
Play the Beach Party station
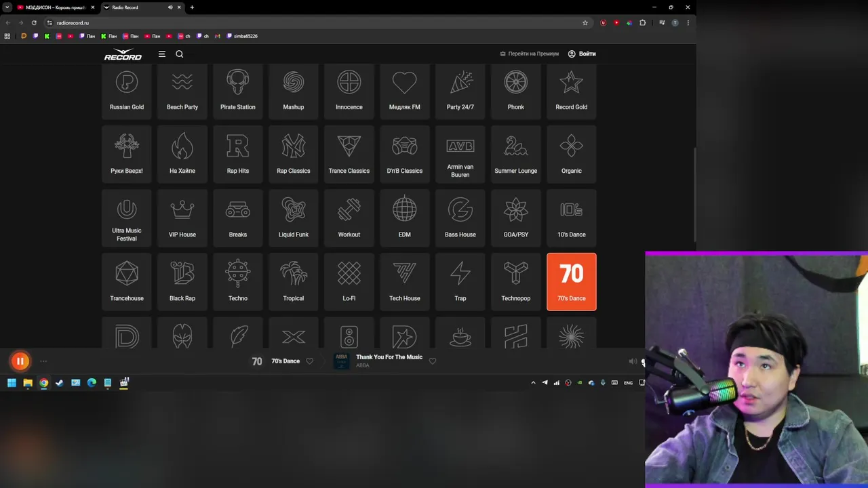(x=182, y=91)
